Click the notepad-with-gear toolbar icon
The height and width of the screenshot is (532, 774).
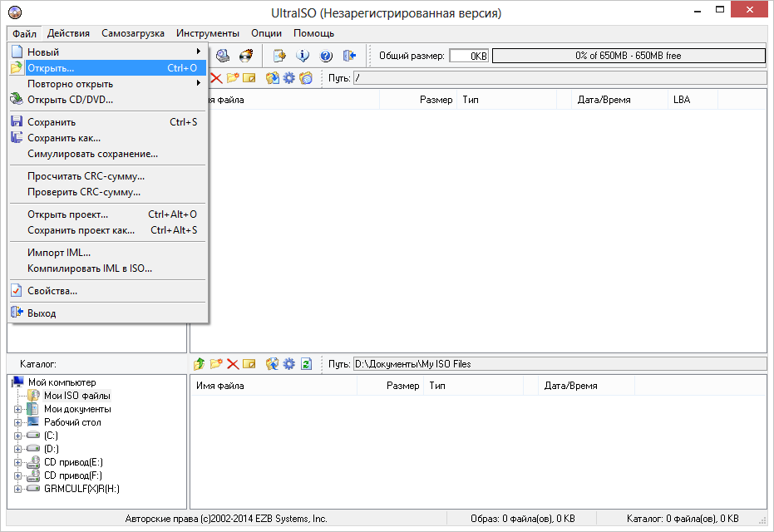pos(279,56)
